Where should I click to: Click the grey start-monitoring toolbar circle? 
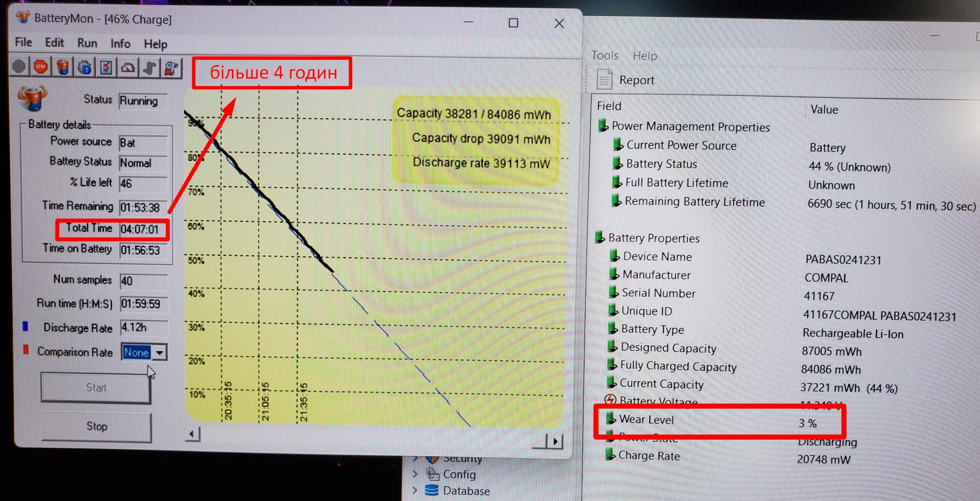19,67
